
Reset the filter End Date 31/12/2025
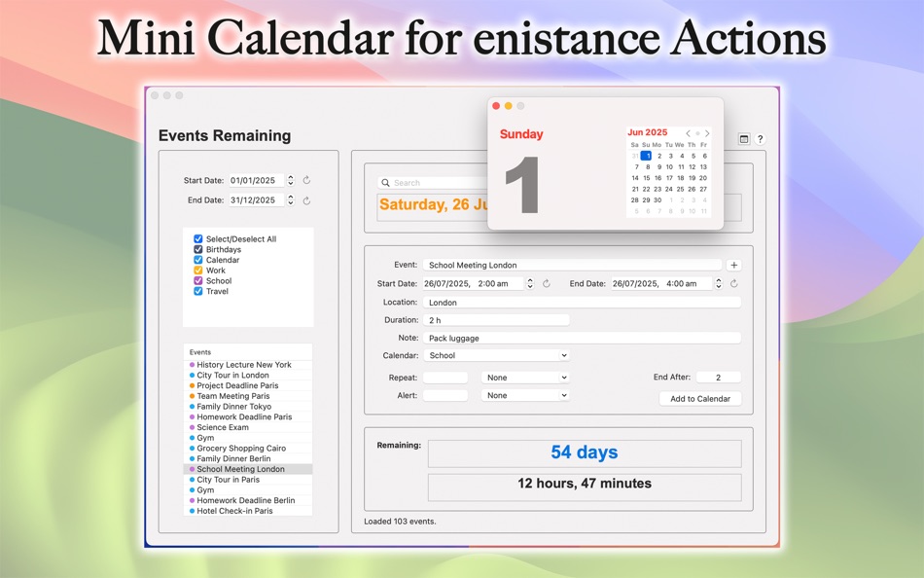pyautogui.click(x=306, y=200)
